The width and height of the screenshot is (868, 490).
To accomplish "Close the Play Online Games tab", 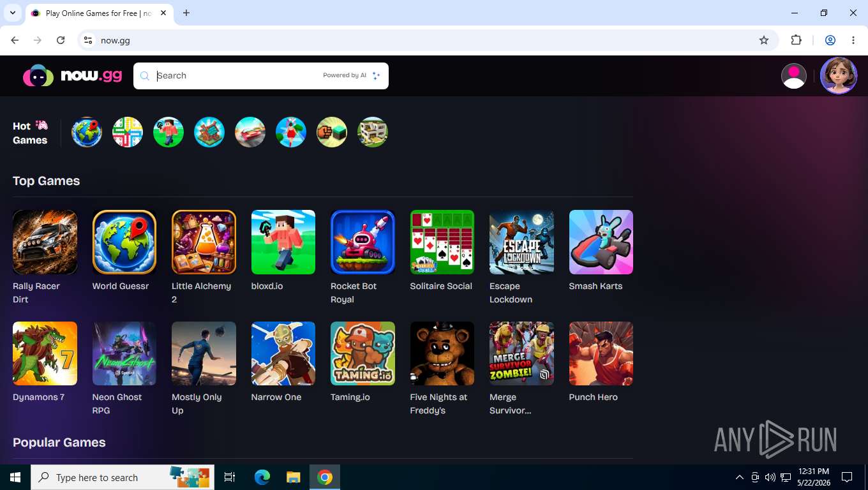I will tap(163, 13).
